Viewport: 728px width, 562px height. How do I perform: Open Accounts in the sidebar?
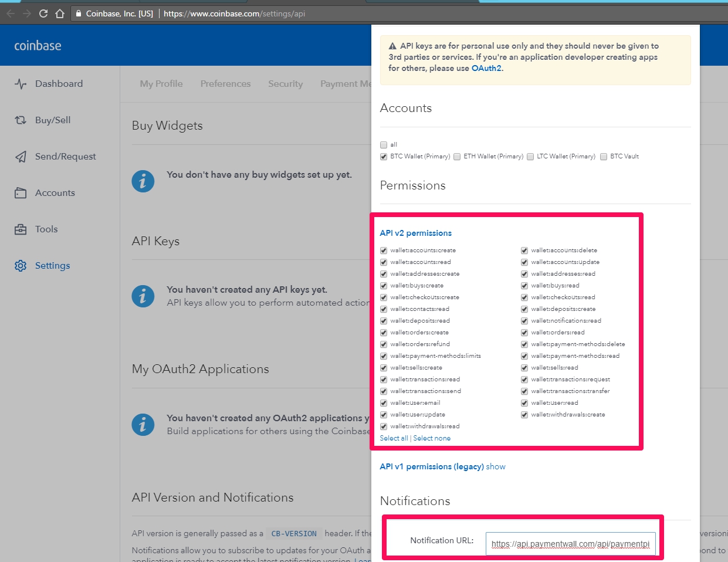(55, 193)
